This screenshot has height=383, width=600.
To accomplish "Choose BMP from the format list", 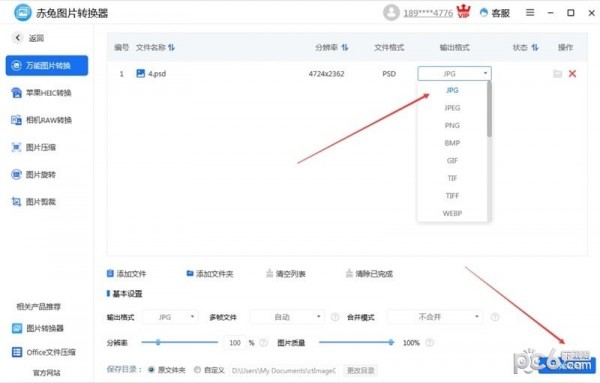I will click(x=452, y=143).
